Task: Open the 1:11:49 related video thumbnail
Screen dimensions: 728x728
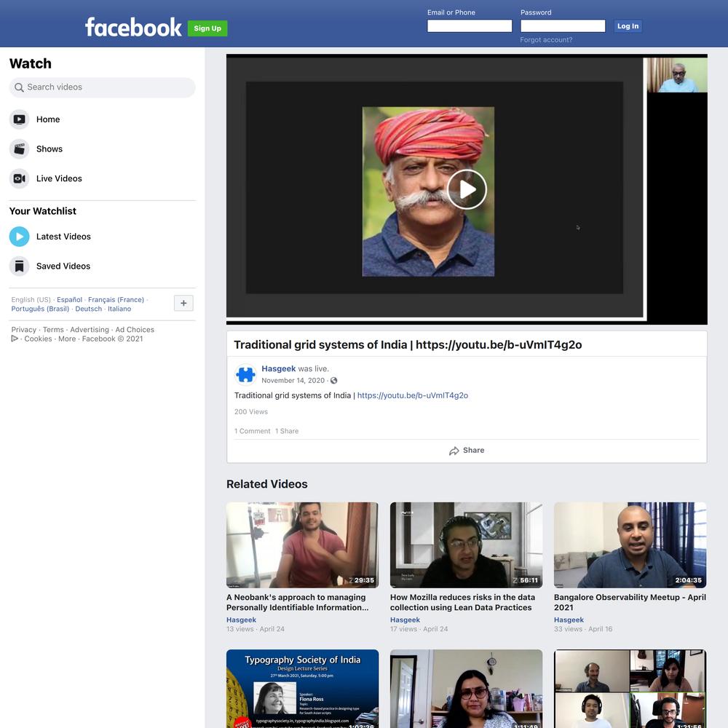Action: click(x=466, y=689)
